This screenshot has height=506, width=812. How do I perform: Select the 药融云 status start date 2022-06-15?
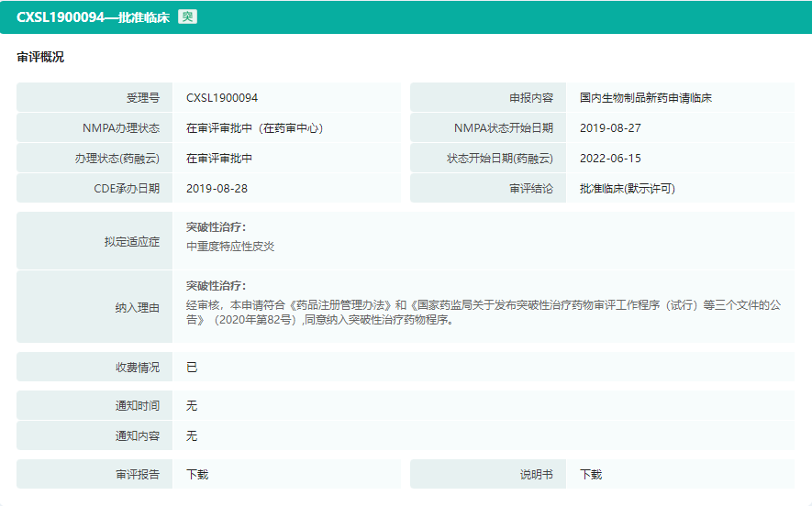click(610, 159)
